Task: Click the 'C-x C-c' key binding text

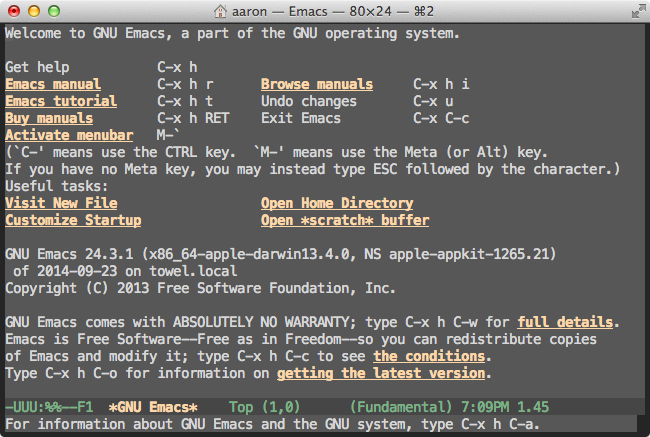Action: [x=441, y=118]
